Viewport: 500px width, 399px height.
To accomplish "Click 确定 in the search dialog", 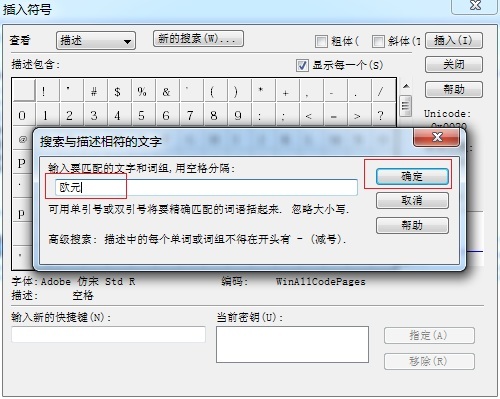I will pos(412,176).
